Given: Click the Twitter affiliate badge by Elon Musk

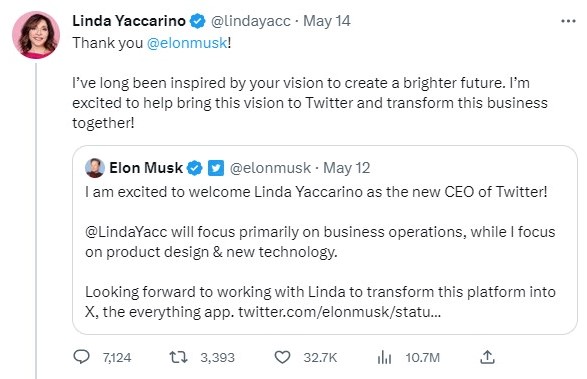Looking at the screenshot, I should (x=216, y=168).
